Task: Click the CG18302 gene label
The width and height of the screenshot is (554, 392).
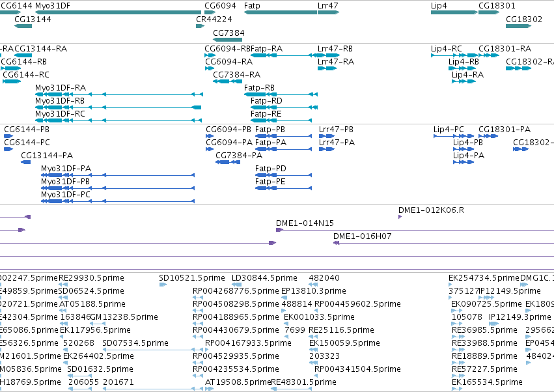Action: point(524,19)
